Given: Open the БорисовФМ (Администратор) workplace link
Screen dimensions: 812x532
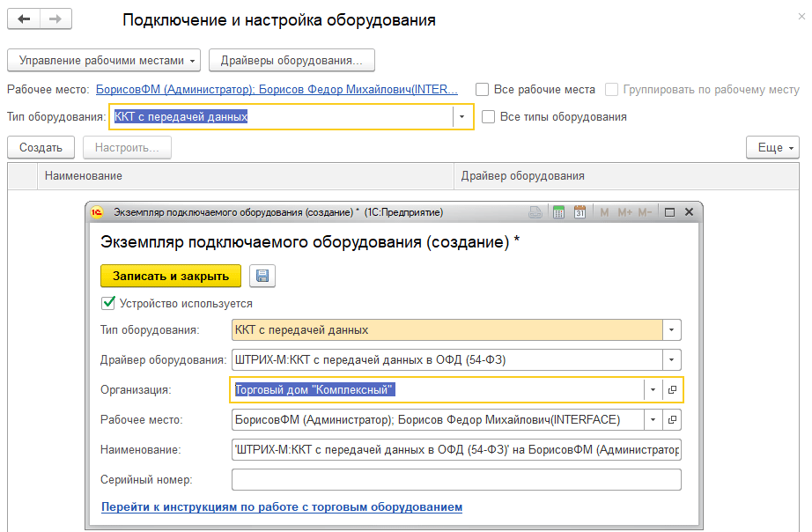Looking at the screenshot, I should 277,90.
